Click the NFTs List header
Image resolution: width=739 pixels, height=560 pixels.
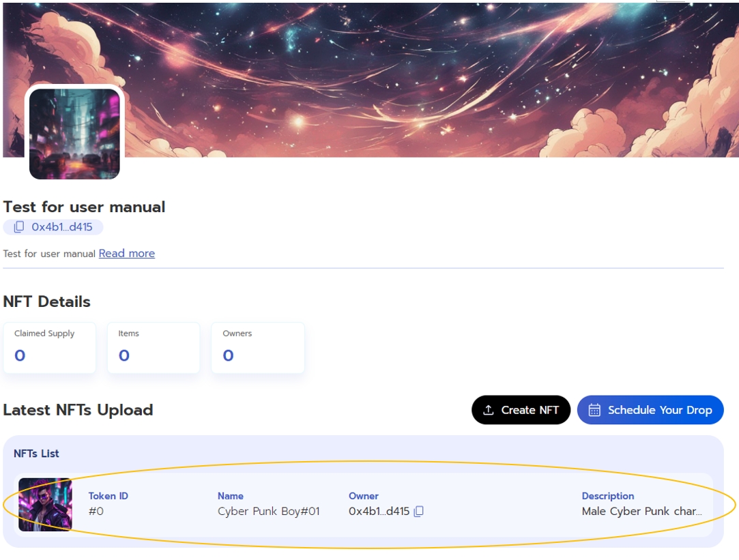[36, 454]
